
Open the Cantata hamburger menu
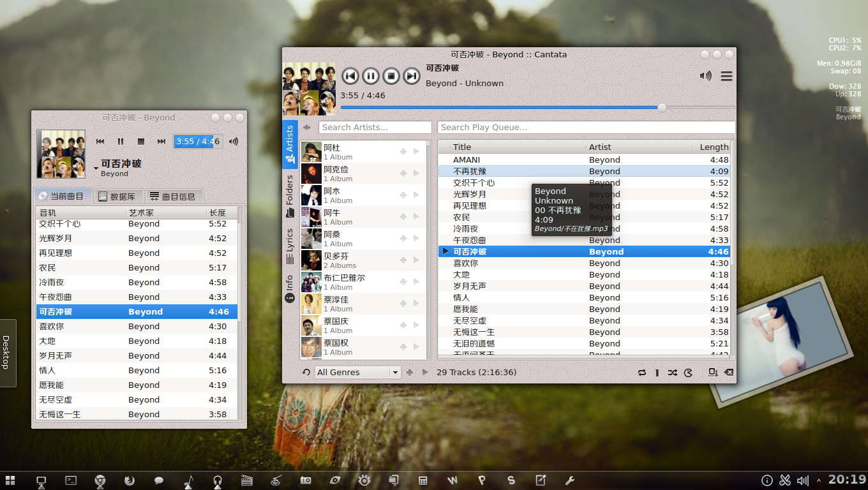726,77
